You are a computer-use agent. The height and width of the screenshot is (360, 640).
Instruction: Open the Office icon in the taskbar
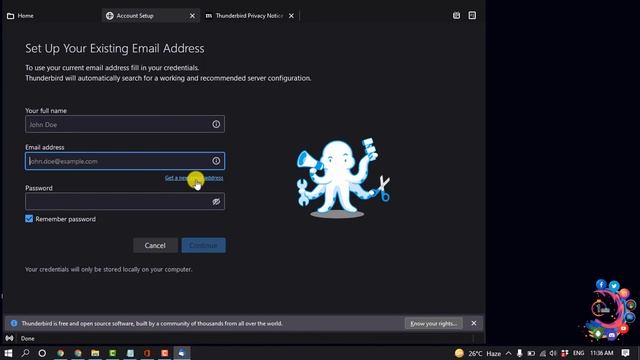pos(147,353)
